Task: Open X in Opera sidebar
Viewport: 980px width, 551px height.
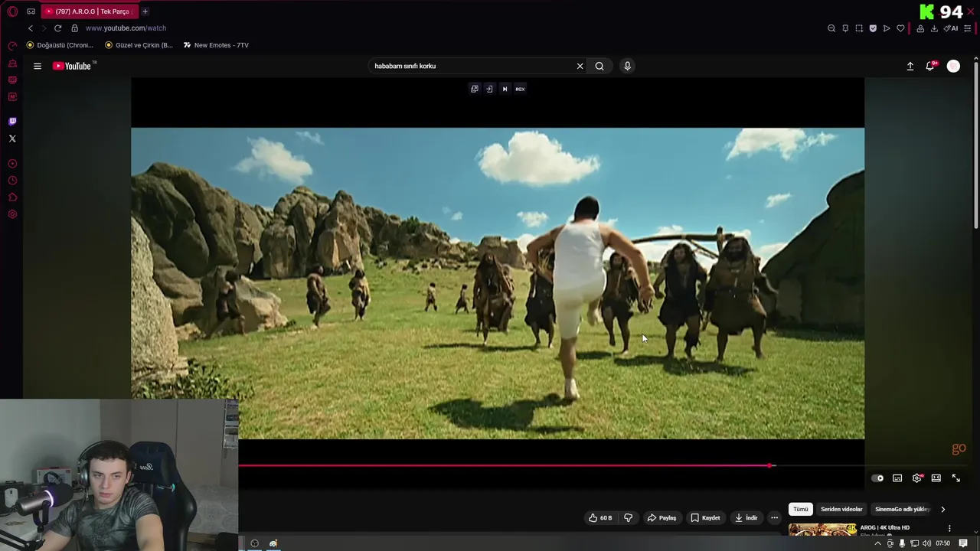Action: [12, 139]
